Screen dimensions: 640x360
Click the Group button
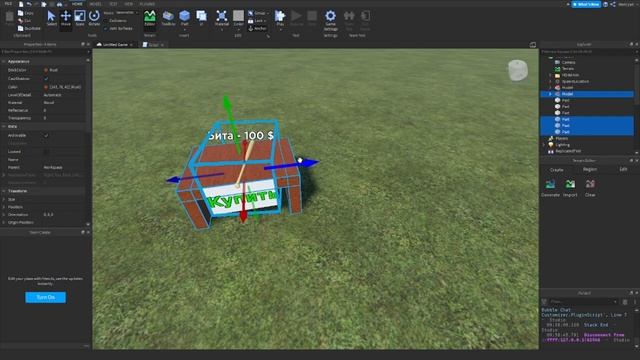(258, 13)
